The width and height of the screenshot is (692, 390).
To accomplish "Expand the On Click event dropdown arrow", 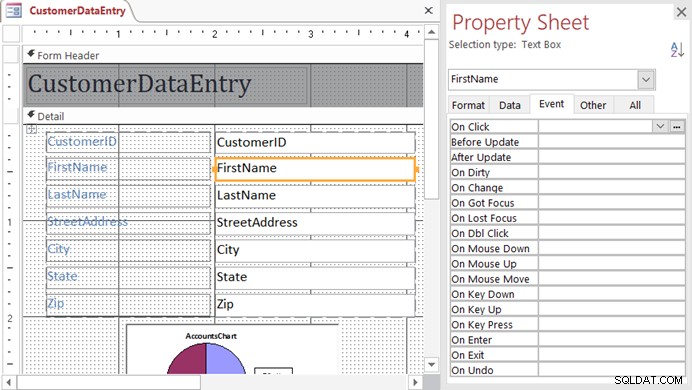I will point(660,126).
